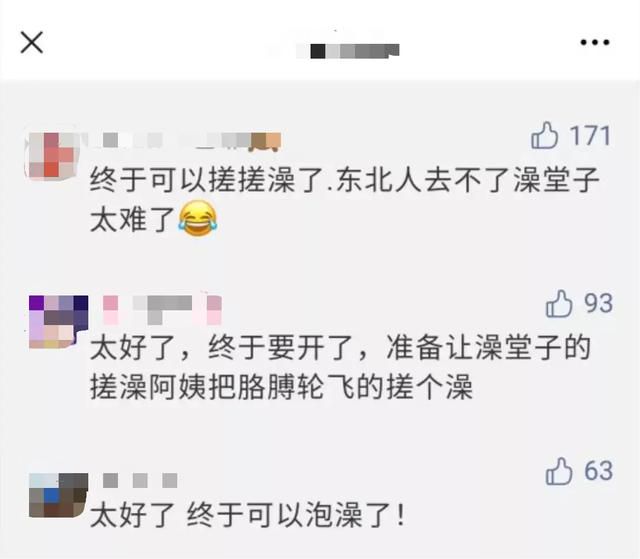This screenshot has height=559, width=640.
Task: Select the comment 太好了 终于可以泡澡了！
Action: [x=248, y=515]
